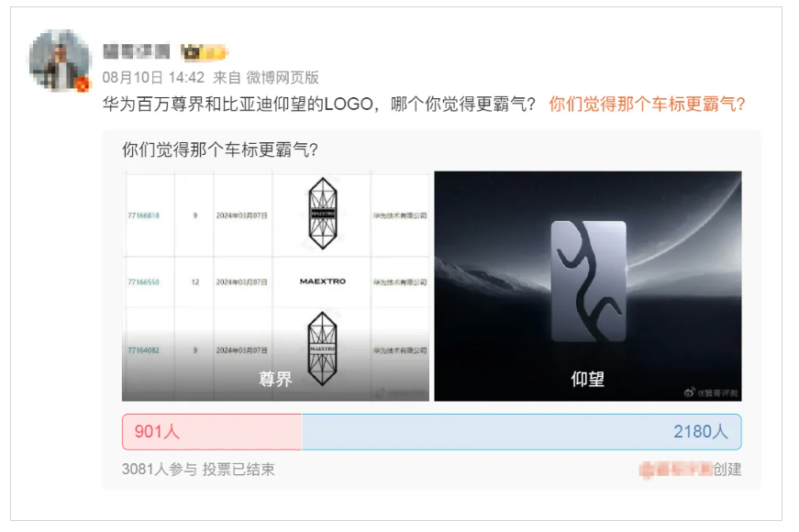The width and height of the screenshot is (799, 532).
Task: Click the Weibo watermark logo on 仰望 image
Action: [x=690, y=393]
